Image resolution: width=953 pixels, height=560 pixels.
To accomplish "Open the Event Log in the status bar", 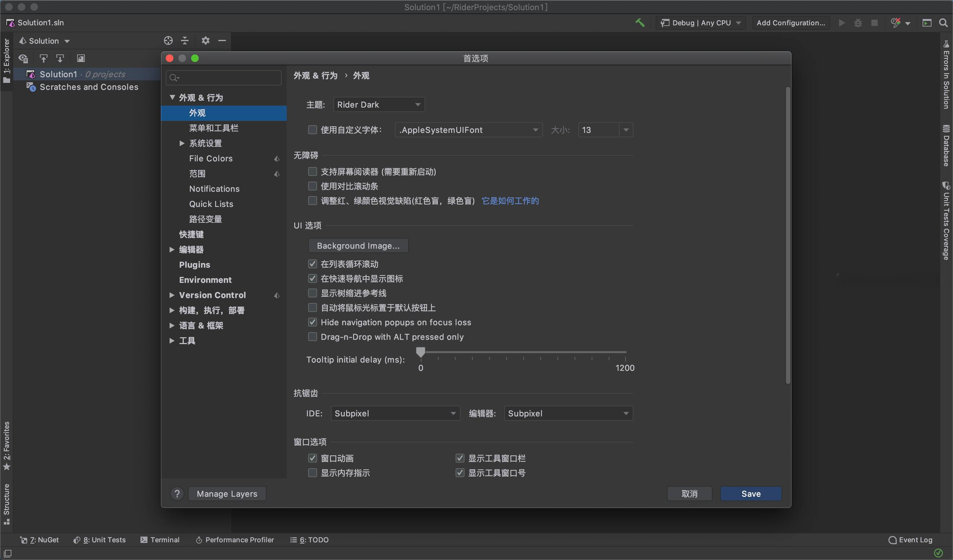I will tap(911, 539).
